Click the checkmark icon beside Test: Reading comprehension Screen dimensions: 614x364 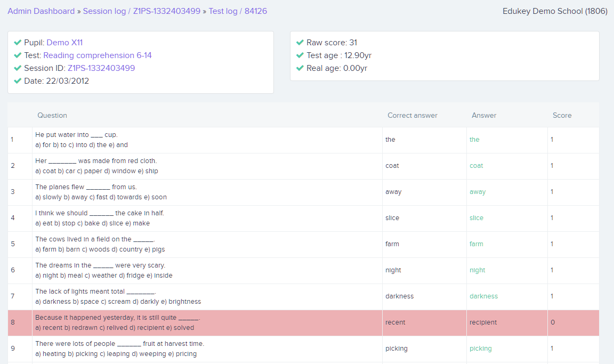tap(18, 55)
